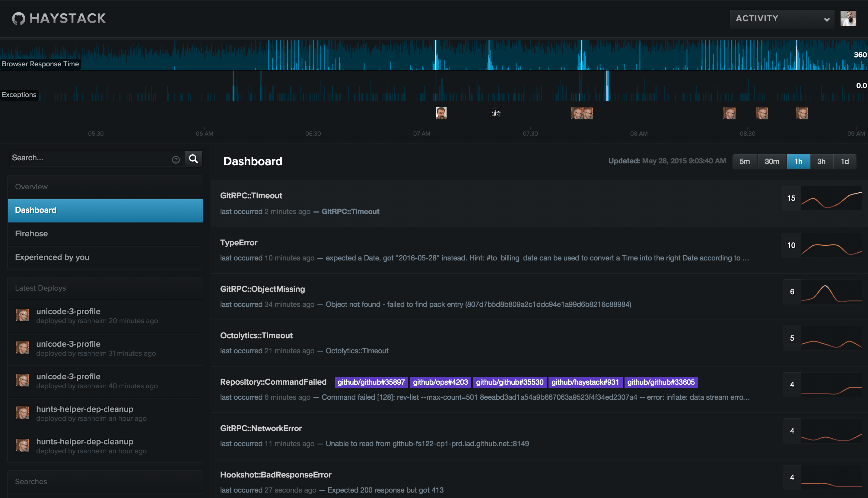Screen dimensions: 868x498
Task: Open issue tag github/github#35897
Action: [371, 382]
